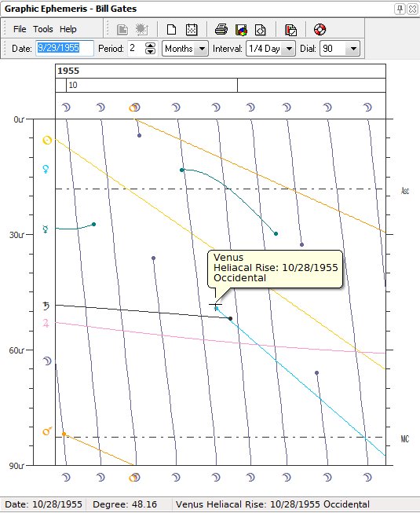This screenshot has height=513, width=420.
Task: Select the Moon glyph in the left legend
Action: pos(47,361)
